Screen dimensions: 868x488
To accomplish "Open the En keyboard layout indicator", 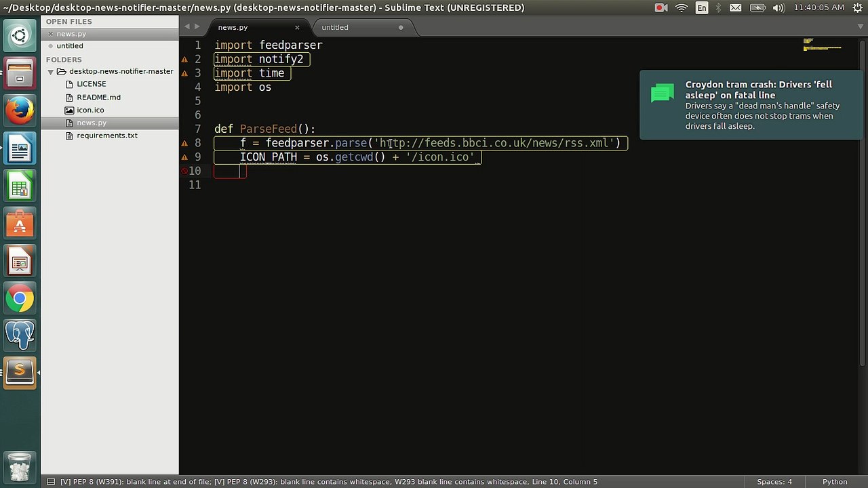I will coord(701,7).
